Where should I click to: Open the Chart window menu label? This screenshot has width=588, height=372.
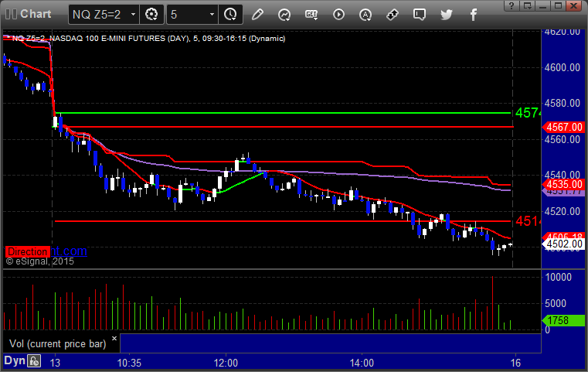point(36,14)
